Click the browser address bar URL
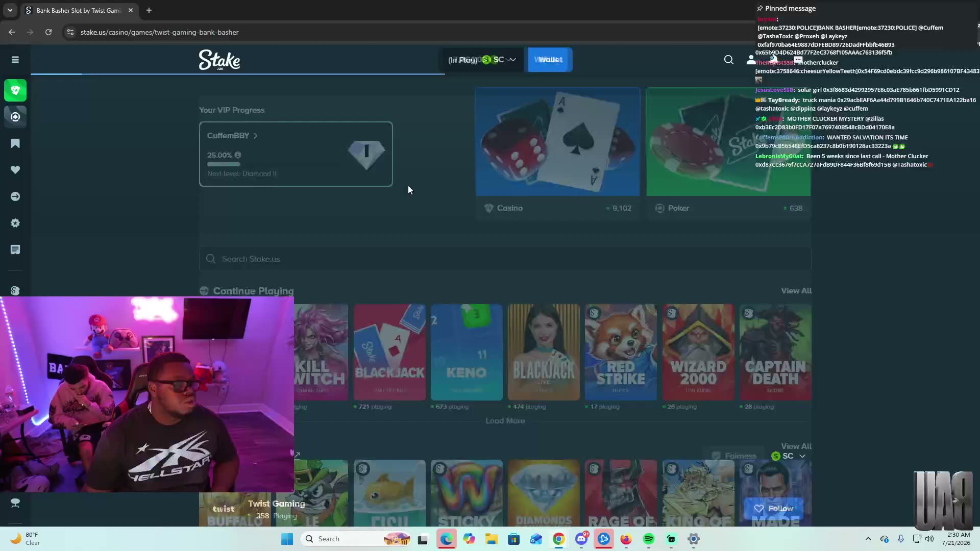Screen dimensions: 980x551 point(160,32)
